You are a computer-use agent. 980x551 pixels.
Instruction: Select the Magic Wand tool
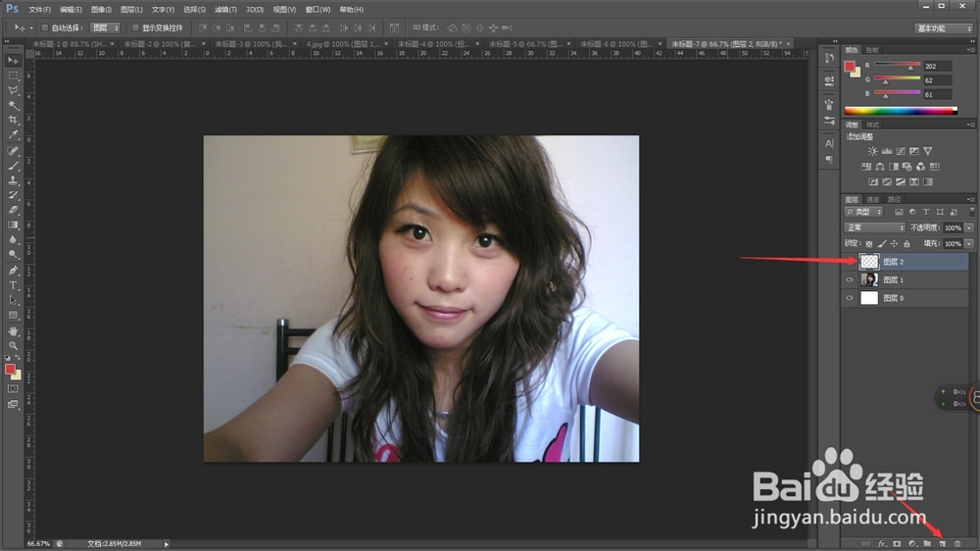click(x=13, y=105)
